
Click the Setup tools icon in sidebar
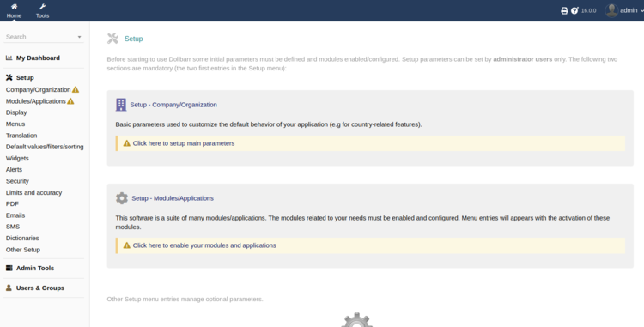tap(9, 77)
